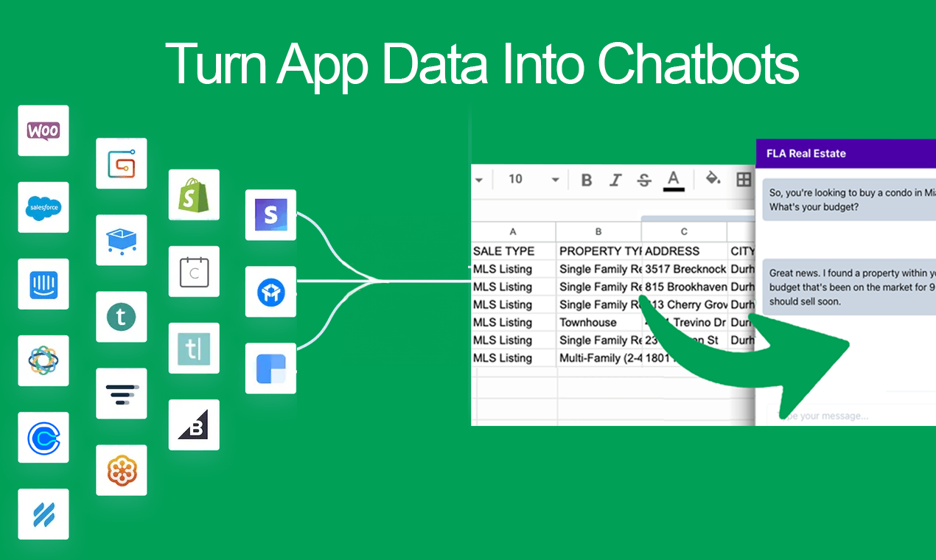The image size is (936, 560).
Task: Select the Trevino Dr address cell
Action: coord(685,322)
